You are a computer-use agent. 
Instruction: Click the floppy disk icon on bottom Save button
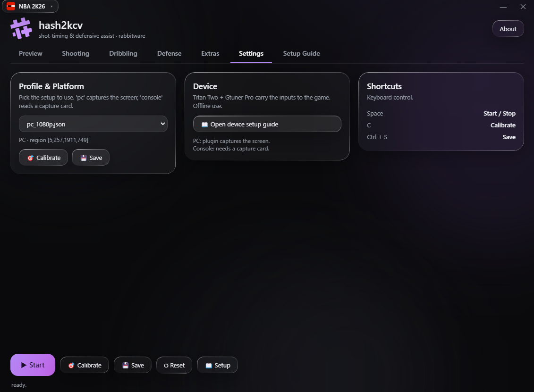tap(125, 366)
